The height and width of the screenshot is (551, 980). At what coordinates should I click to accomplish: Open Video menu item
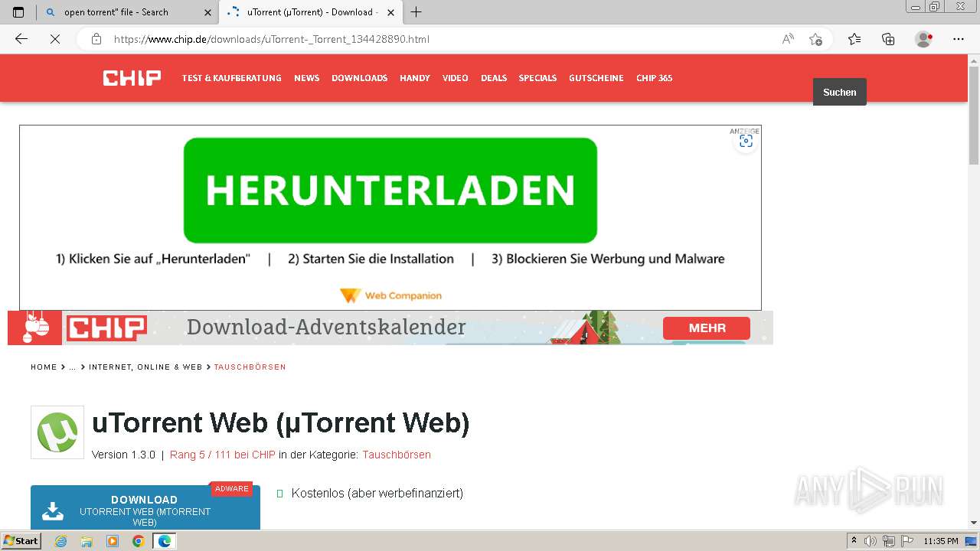pos(455,78)
